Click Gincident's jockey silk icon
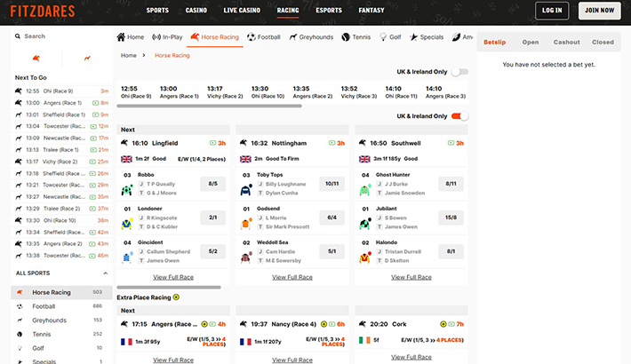This screenshot has width=631, height=364. pyautogui.click(x=127, y=257)
